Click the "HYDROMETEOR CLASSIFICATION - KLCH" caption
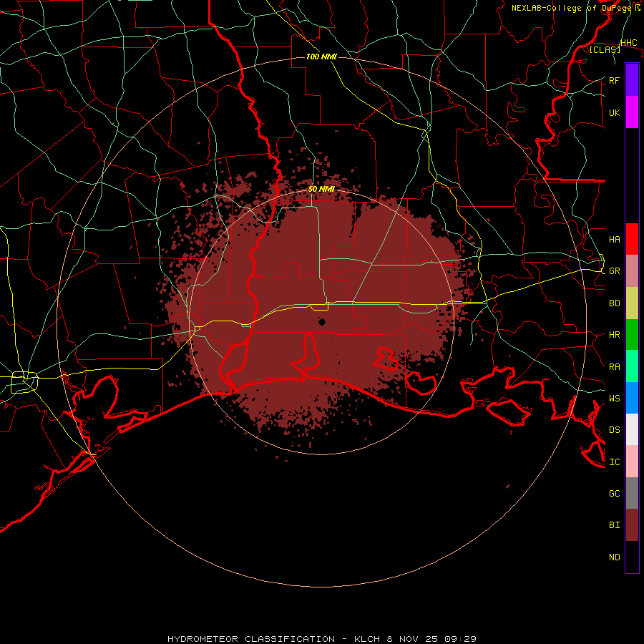Screen dimensions: 644x644 click(275, 639)
